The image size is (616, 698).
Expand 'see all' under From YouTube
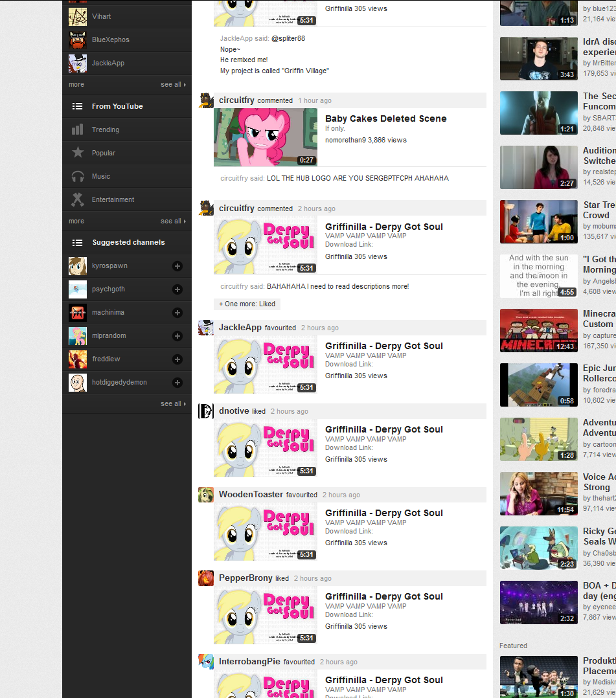click(173, 221)
